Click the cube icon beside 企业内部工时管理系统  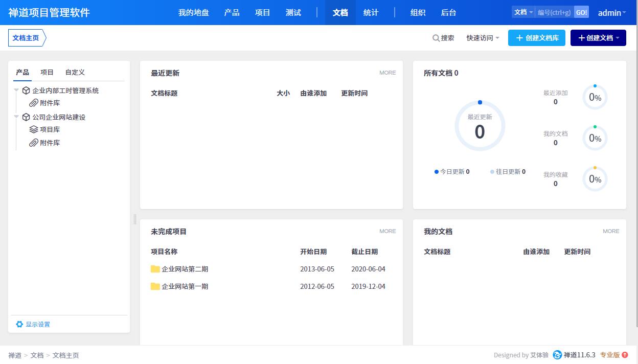tap(26, 90)
